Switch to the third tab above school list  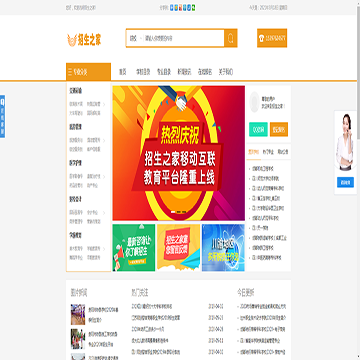click(x=283, y=152)
